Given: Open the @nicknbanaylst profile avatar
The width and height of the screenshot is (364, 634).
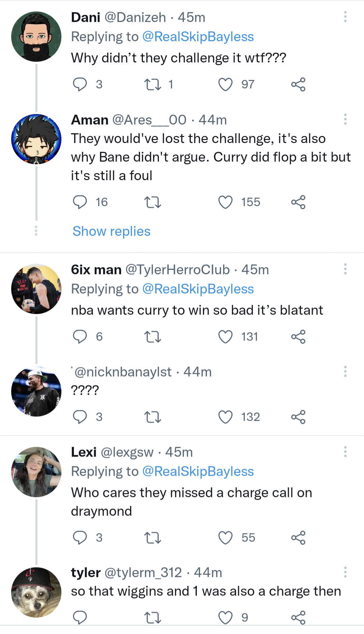Looking at the screenshot, I should (x=36, y=391).
